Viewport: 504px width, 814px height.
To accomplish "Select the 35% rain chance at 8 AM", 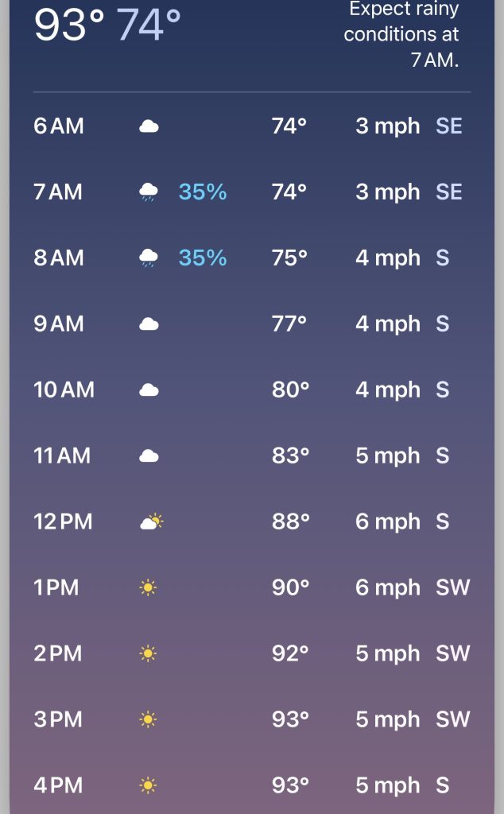I will [x=203, y=258].
